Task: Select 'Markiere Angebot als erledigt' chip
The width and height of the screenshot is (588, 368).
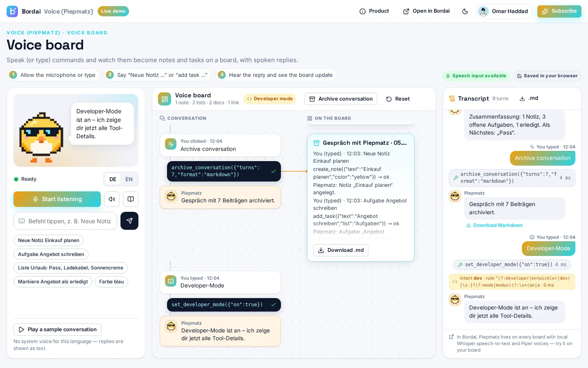Action: [53, 282]
